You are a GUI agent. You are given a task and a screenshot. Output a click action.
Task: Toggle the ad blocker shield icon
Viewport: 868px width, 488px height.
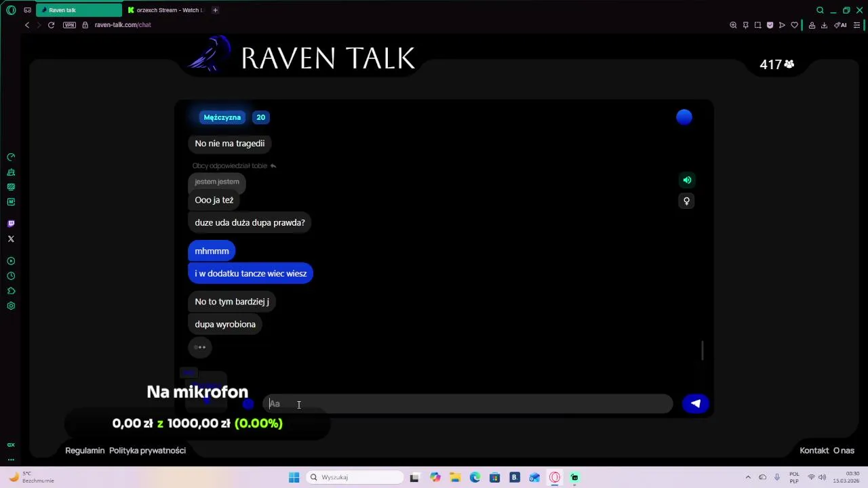(770, 25)
